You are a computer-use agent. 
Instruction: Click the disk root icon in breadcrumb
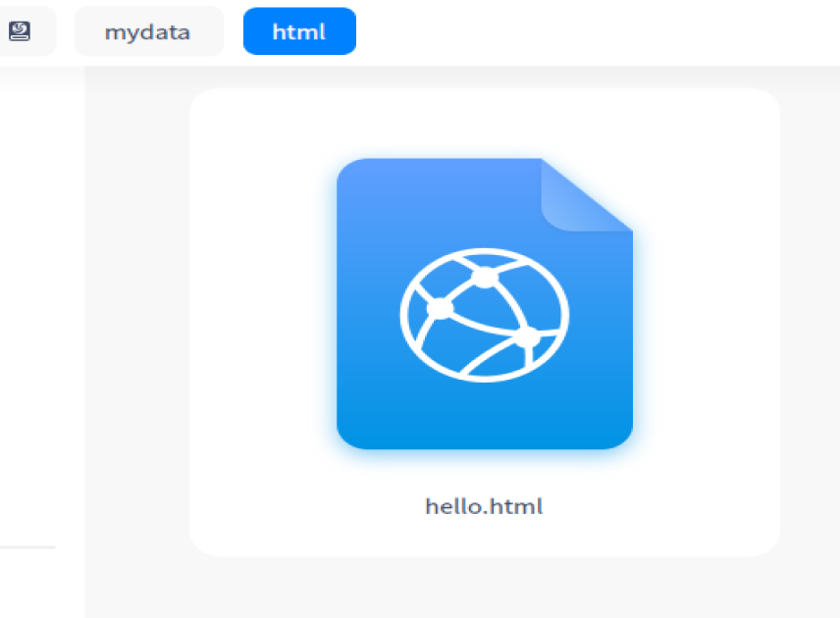[x=20, y=30]
